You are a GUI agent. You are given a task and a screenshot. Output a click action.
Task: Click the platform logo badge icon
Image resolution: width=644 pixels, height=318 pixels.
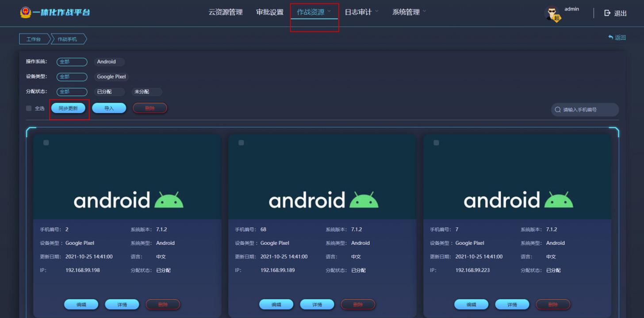26,12
